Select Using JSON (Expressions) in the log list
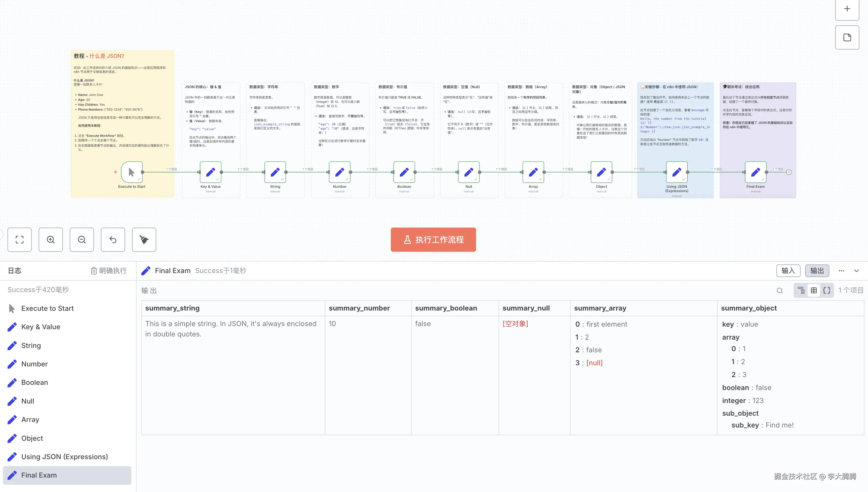868x492 pixels. point(65,457)
